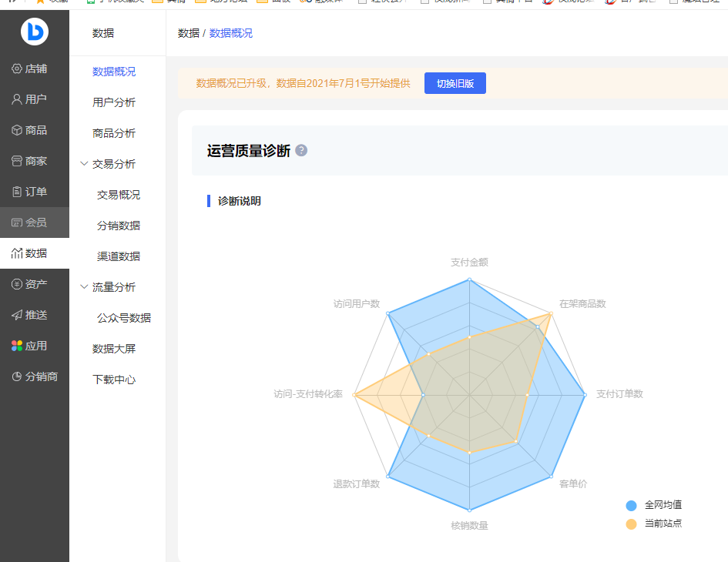Viewport: 728px width, 562px height.
Task: Click the 应用 colorful apps icon
Action: [x=17, y=346]
